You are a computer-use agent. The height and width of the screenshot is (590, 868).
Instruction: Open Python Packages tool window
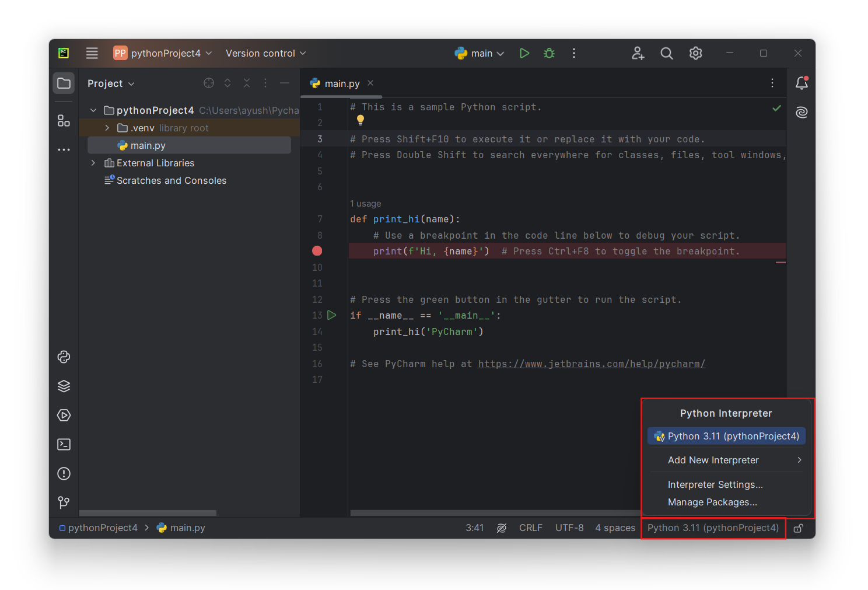(64, 386)
